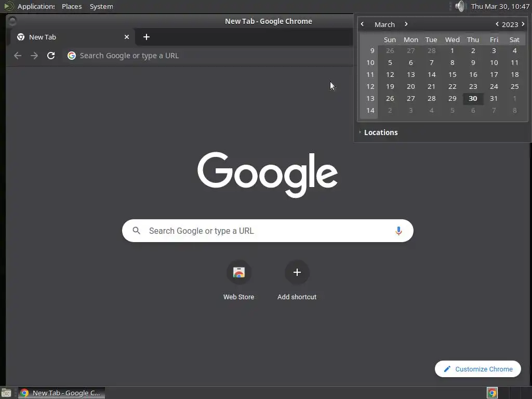Click the back navigation arrow
Viewport: 532px width, 399px height.
click(18, 56)
